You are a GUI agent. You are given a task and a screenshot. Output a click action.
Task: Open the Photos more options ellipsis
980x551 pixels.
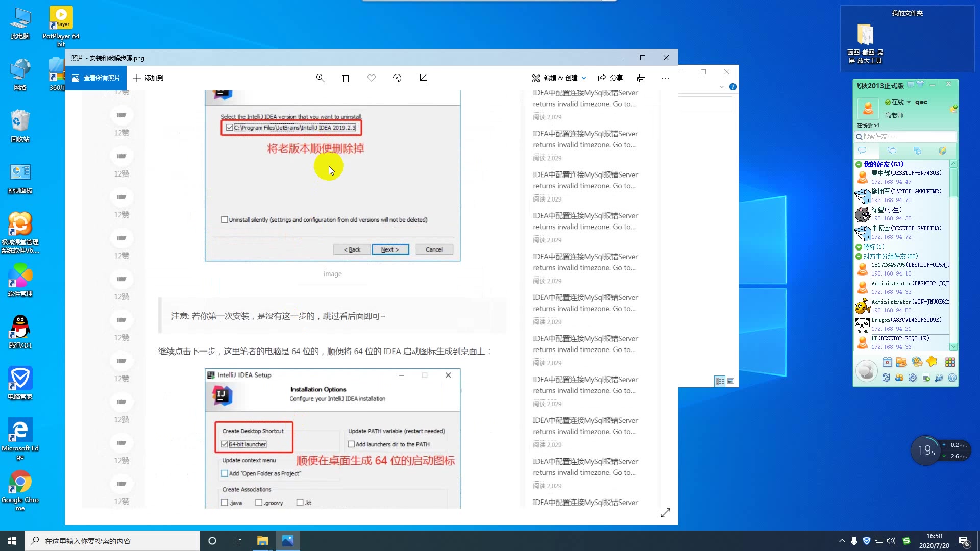[665, 78]
